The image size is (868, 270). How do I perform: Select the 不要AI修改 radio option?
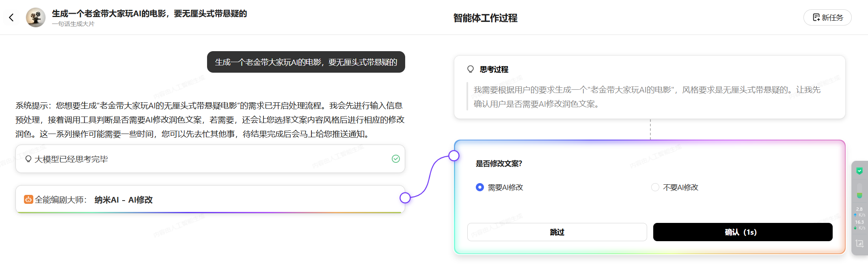pyautogui.click(x=655, y=187)
